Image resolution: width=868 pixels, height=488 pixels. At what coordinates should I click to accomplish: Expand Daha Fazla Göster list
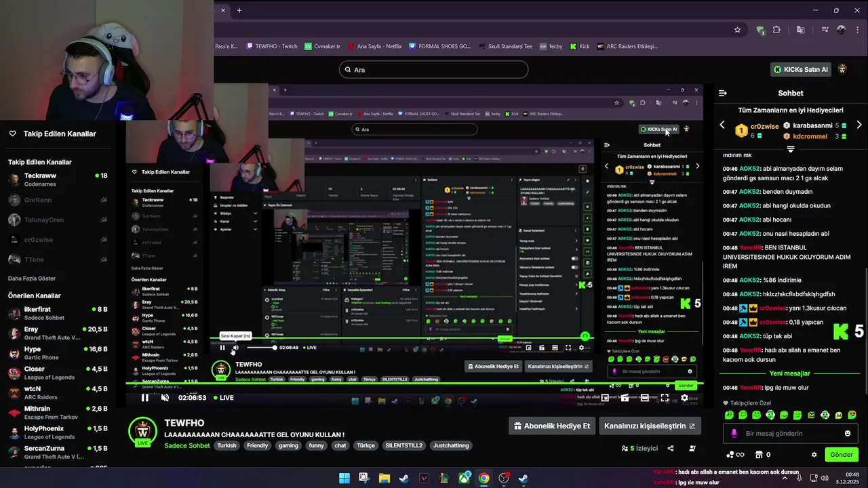[x=32, y=279]
